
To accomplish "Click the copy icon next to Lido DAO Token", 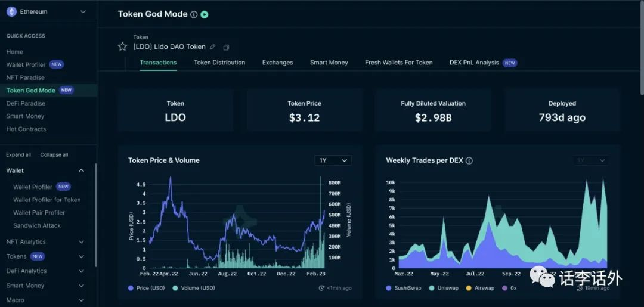I will click(226, 48).
